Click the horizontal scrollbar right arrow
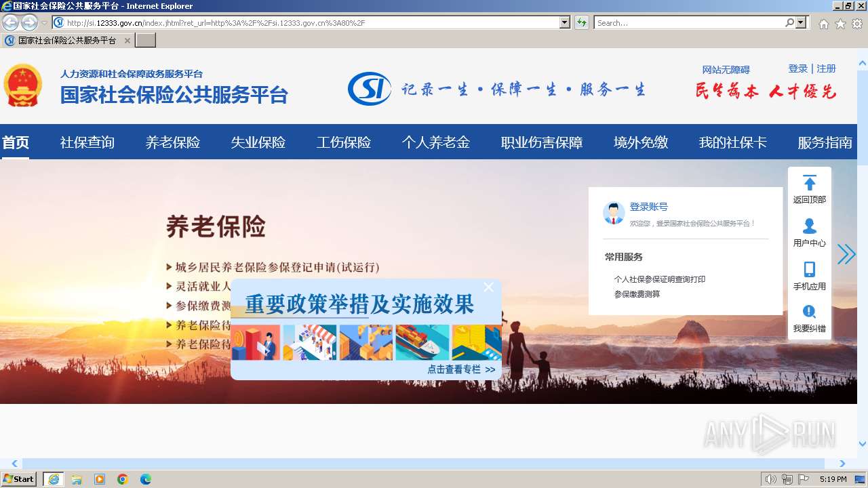 [842, 464]
